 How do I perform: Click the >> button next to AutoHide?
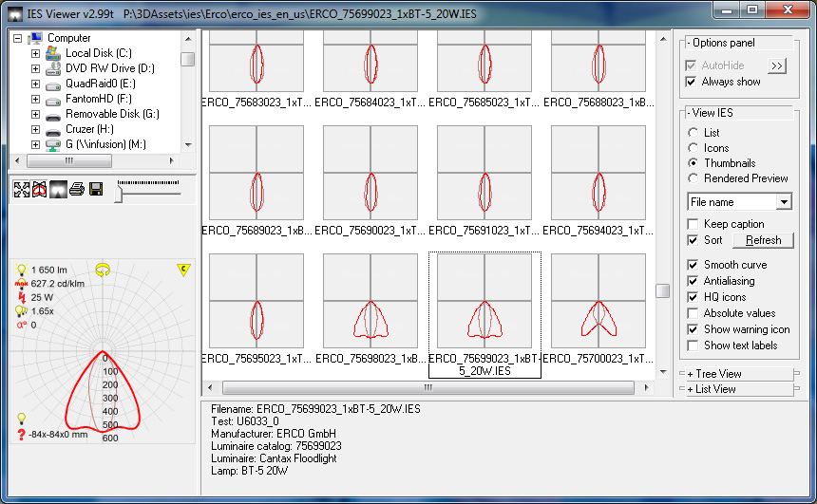click(x=777, y=65)
